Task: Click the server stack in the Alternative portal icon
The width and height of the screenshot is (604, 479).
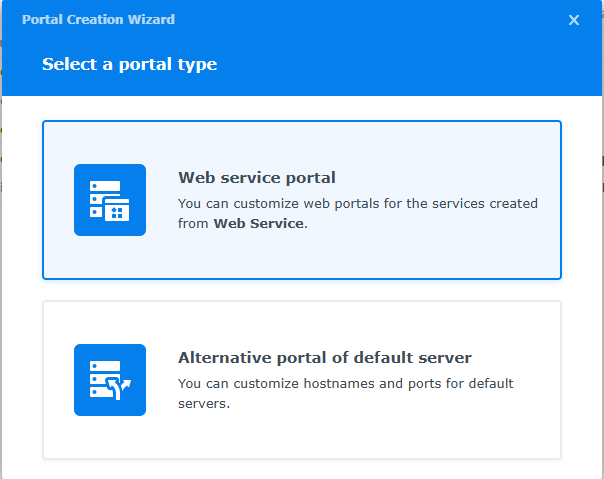Action: [102, 376]
